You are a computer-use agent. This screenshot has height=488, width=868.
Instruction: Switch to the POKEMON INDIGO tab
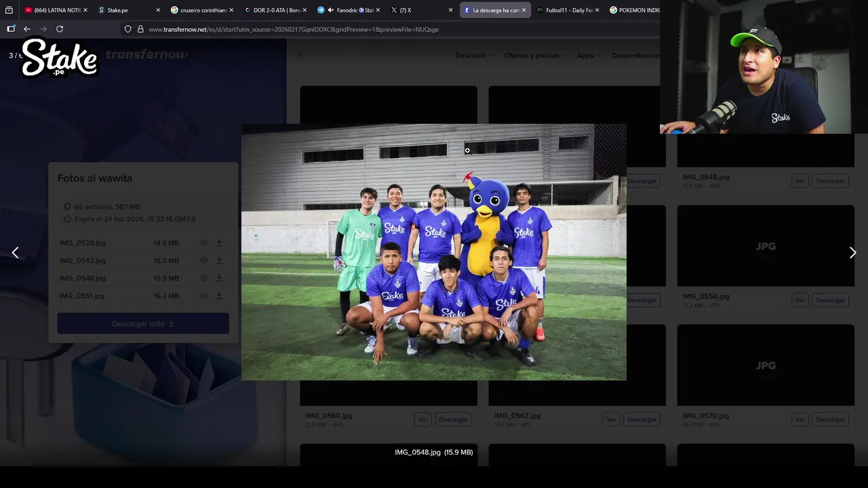[x=633, y=10]
